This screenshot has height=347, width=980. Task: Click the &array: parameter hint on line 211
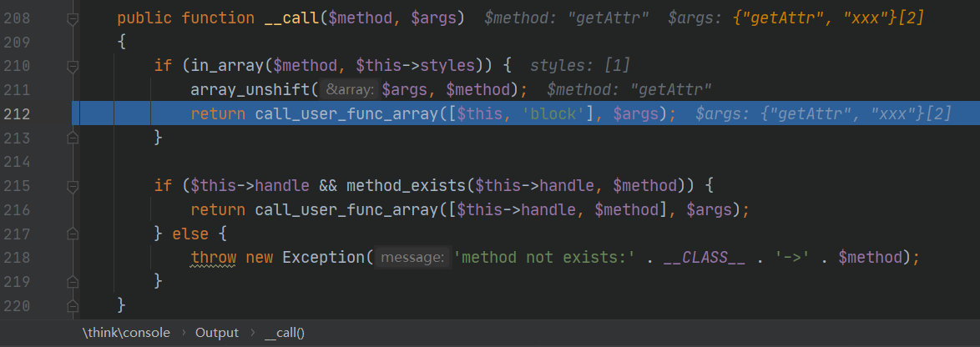click(x=350, y=90)
